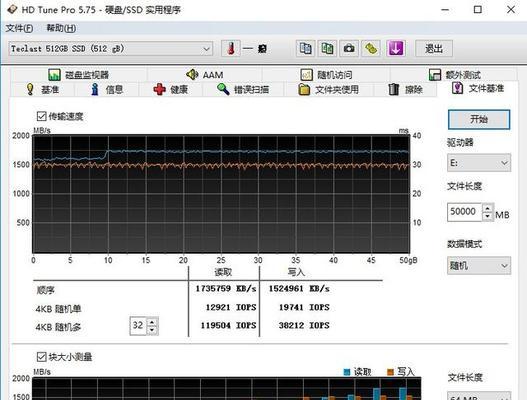Open 文件 menu
Screen dimensions: 527x400
click(19, 28)
